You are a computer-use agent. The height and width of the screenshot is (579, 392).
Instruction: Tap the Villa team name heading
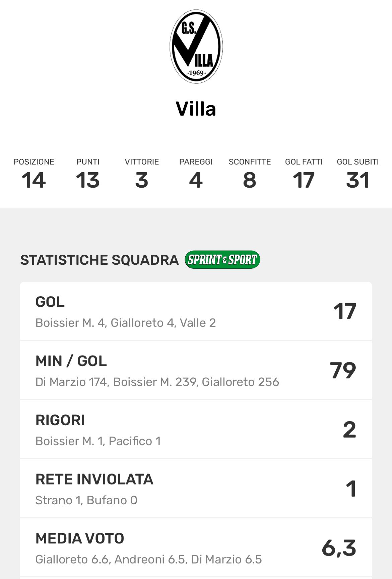coord(196,109)
